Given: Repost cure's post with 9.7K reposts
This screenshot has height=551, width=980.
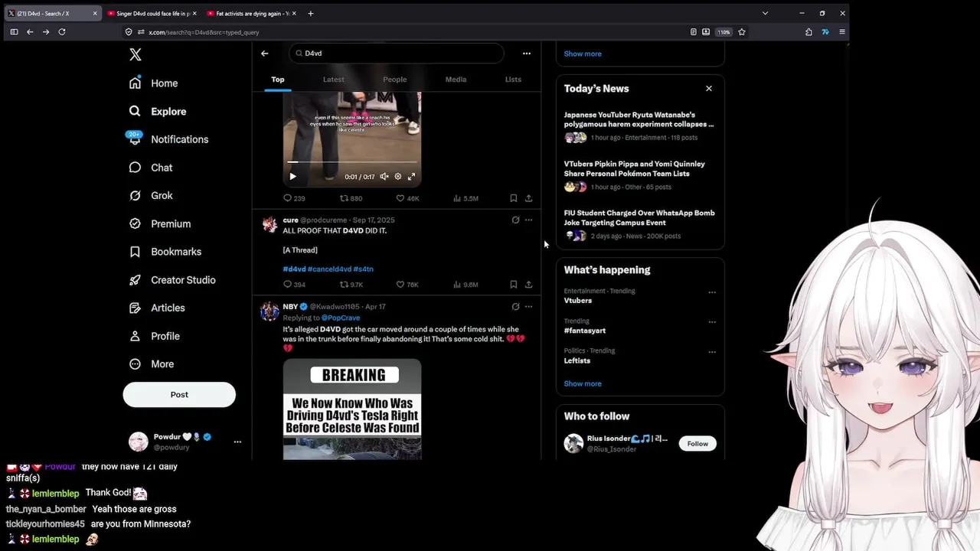Looking at the screenshot, I should [351, 285].
